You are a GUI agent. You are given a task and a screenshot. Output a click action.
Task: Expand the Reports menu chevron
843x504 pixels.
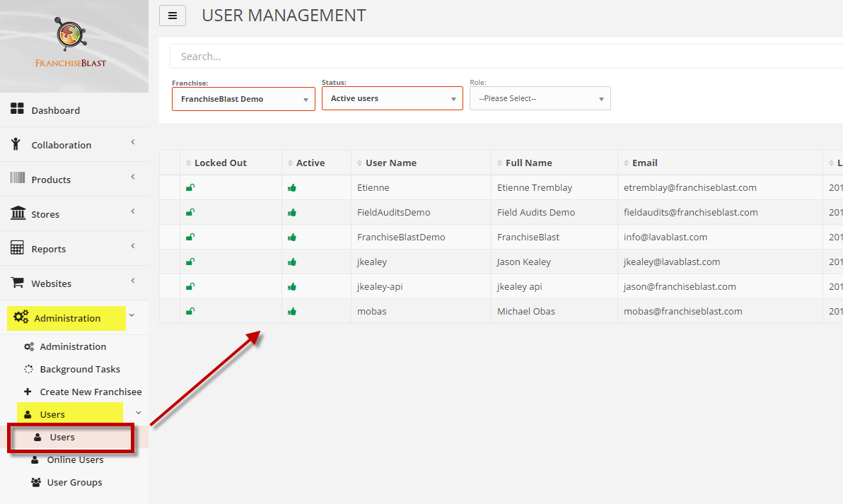coord(133,245)
